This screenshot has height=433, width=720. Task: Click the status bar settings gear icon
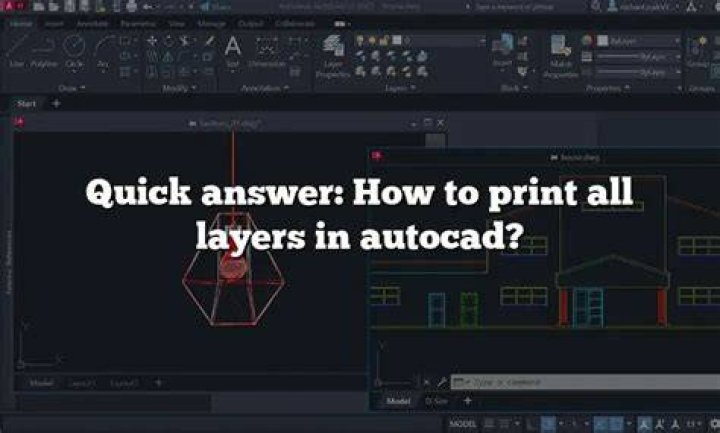715,423
